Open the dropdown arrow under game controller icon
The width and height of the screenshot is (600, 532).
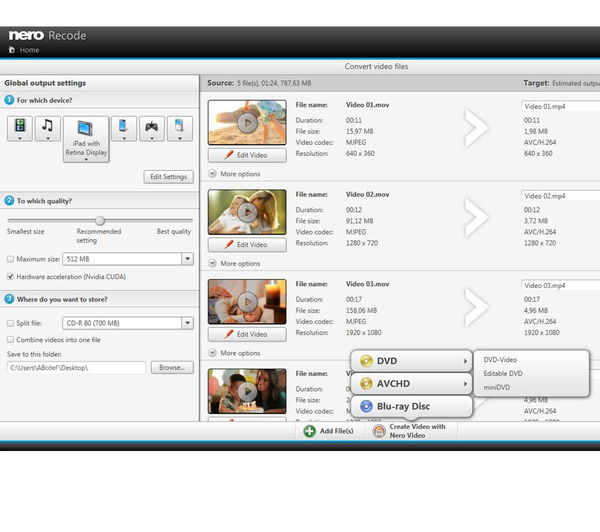pyautogui.click(x=152, y=138)
